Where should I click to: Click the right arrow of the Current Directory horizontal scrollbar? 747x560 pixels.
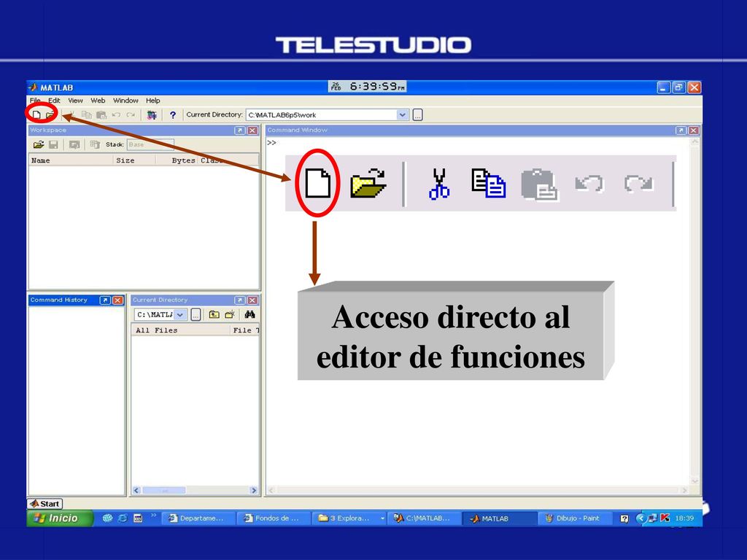pyautogui.click(x=253, y=490)
